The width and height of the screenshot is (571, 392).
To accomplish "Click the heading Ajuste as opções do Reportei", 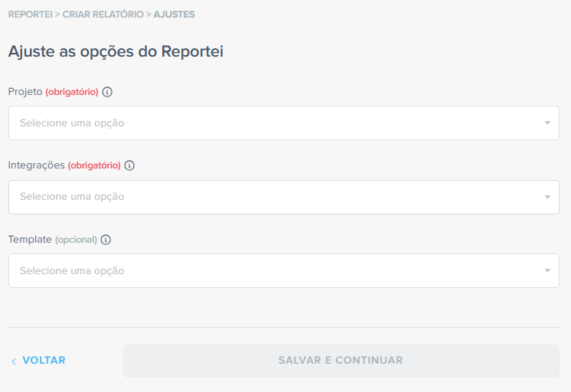I will pyautogui.click(x=116, y=52).
